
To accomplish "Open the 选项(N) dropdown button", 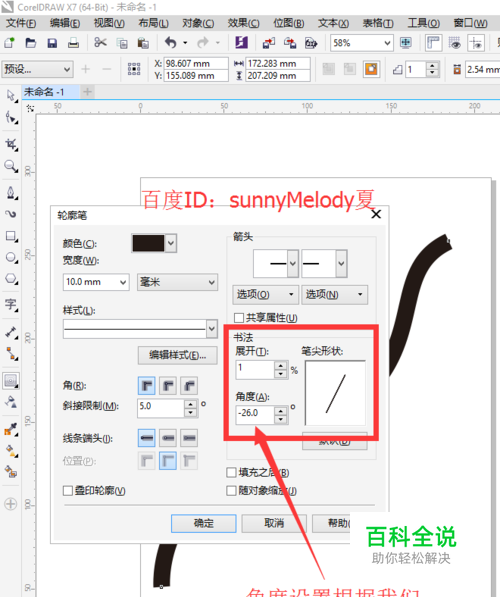I will 334,294.
